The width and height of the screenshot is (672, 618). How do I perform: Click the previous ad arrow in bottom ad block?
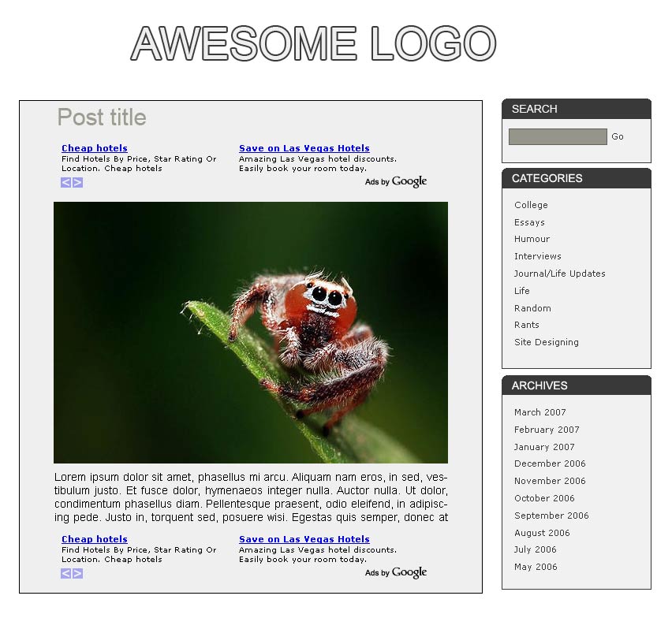click(x=65, y=573)
